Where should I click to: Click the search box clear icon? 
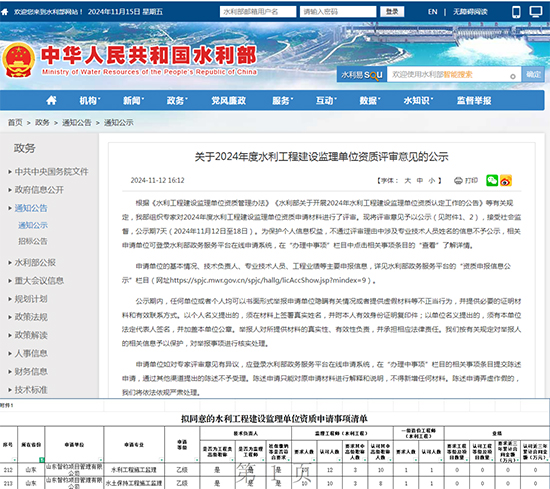click(x=512, y=76)
